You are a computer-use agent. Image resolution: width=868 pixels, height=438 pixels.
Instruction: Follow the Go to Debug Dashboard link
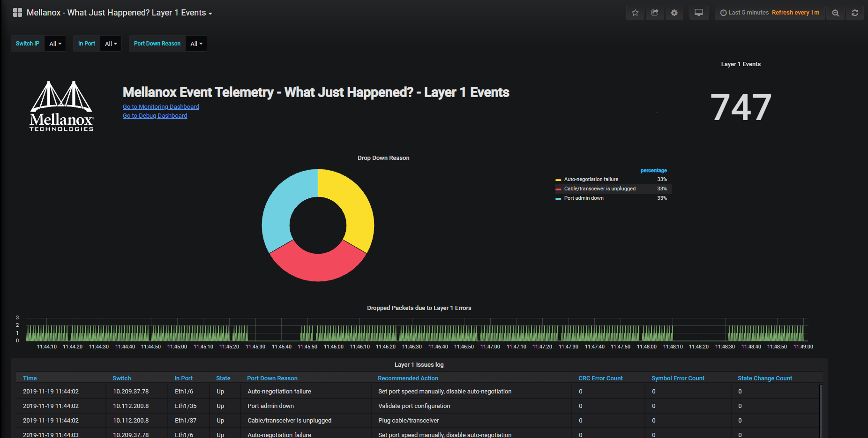(155, 116)
